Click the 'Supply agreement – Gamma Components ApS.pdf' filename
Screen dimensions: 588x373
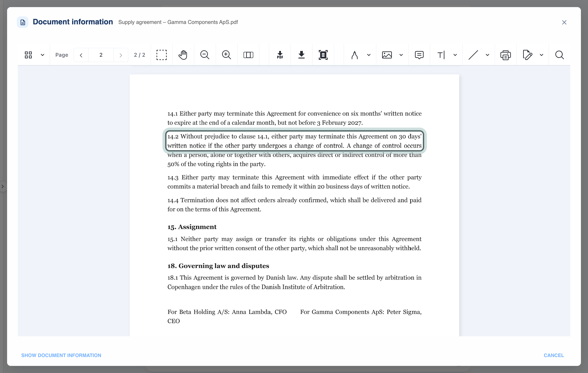pos(178,22)
